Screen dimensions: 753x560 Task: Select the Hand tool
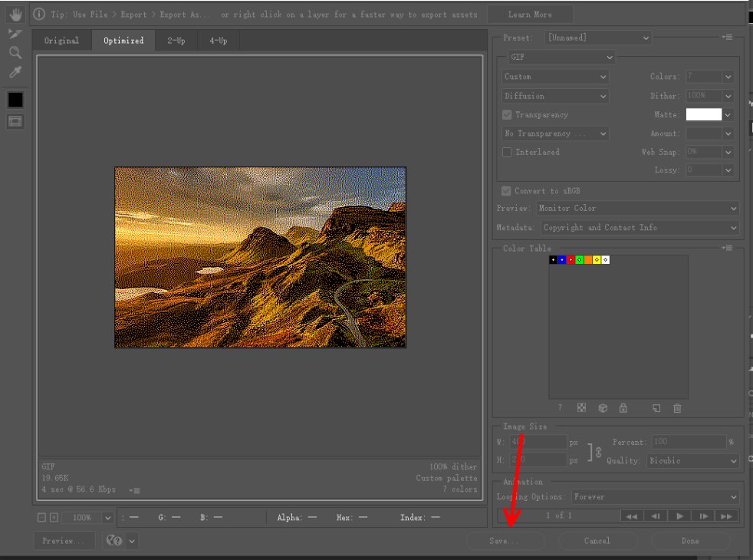coord(15,14)
